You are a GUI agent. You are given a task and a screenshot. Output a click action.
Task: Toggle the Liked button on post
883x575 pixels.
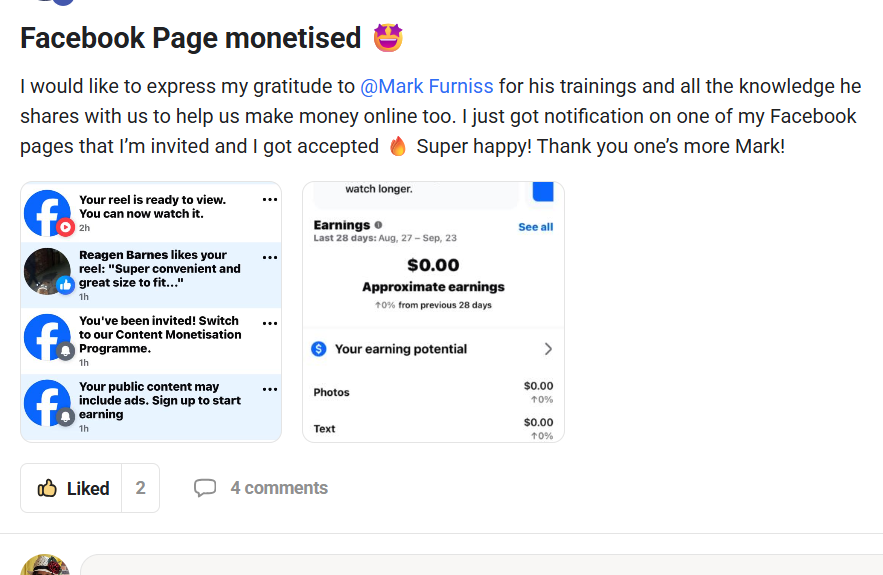(x=72, y=488)
